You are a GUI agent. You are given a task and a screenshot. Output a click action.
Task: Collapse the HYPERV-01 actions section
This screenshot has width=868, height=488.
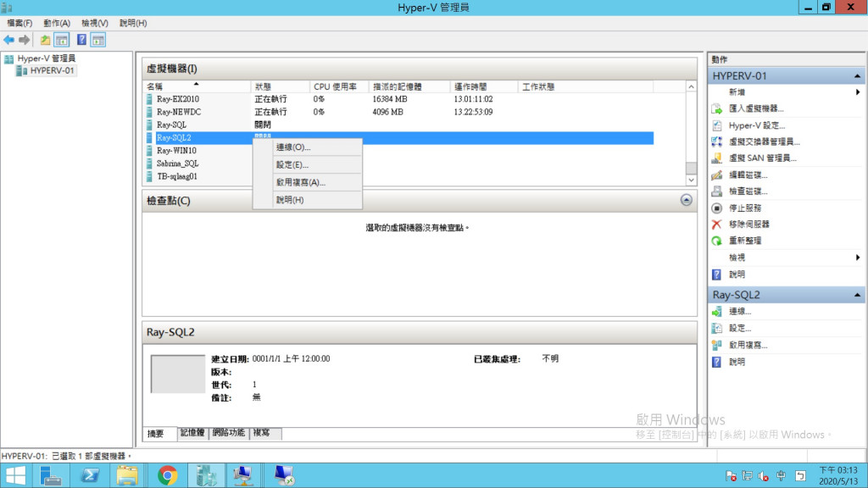pyautogui.click(x=857, y=75)
